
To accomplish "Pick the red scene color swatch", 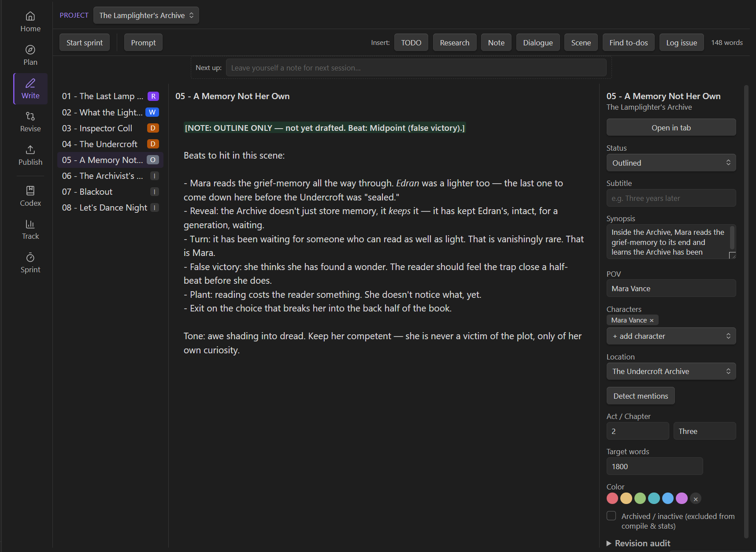I will click(612, 498).
